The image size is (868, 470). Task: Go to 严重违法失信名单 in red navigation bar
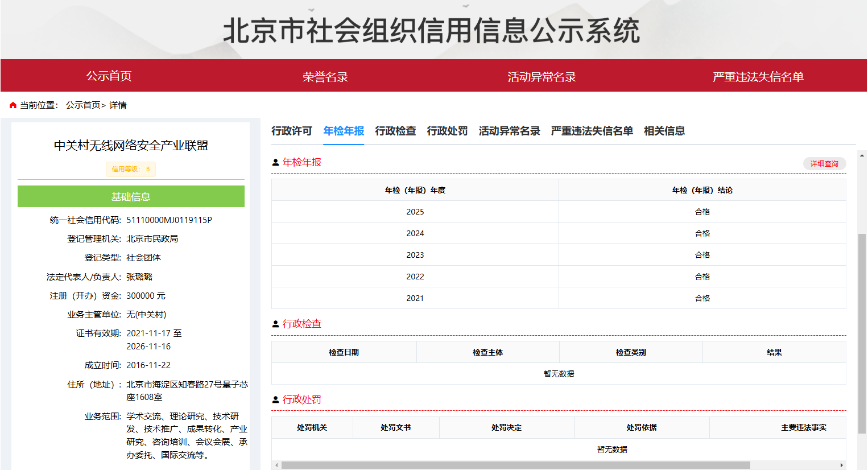pyautogui.click(x=758, y=77)
